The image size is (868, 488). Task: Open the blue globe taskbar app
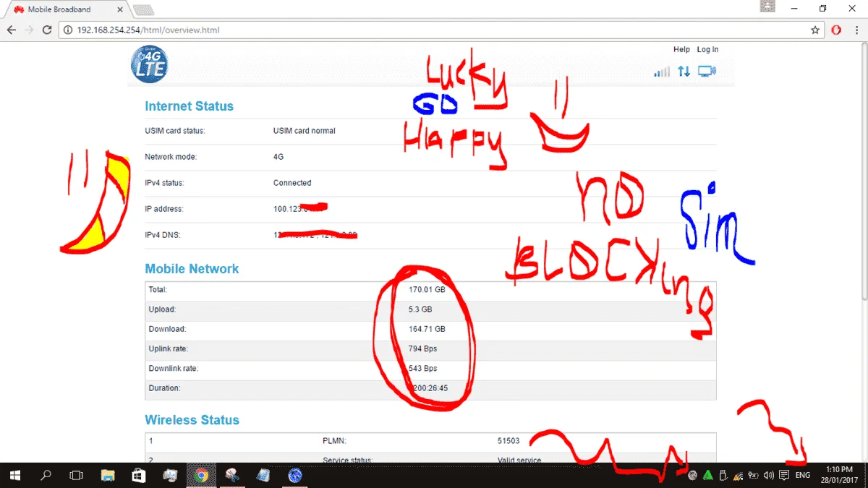pos(295,475)
